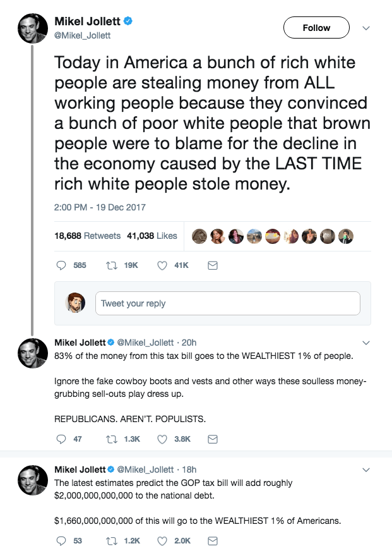Message the 83% tax bill tweet envelope

(213, 439)
